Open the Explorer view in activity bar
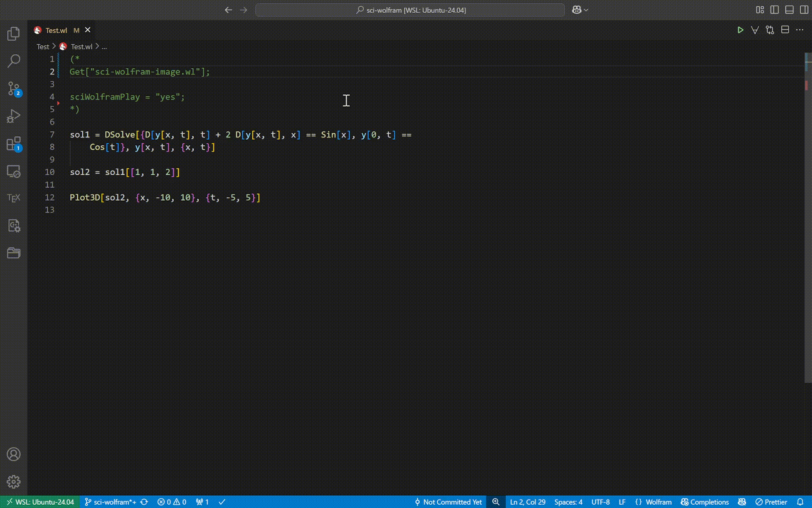Viewport: 812px width, 508px height. pyautogui.click(x=14, y=34)
